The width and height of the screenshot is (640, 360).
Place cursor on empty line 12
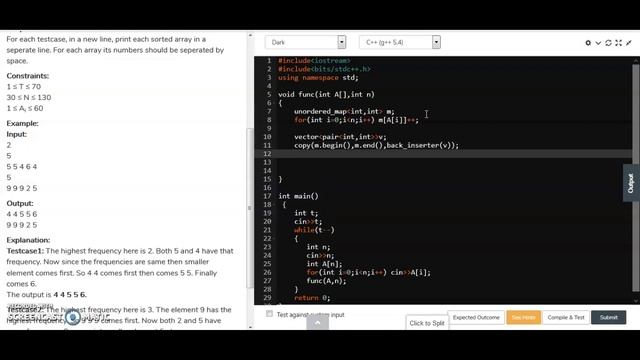443,153
